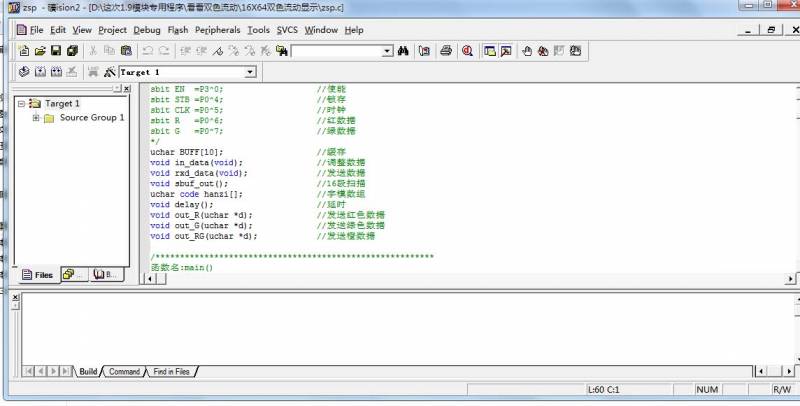Insert a breakpoint using the hand icon
The height and width of the screenshot is (406, 800).
tap(527, 50)
